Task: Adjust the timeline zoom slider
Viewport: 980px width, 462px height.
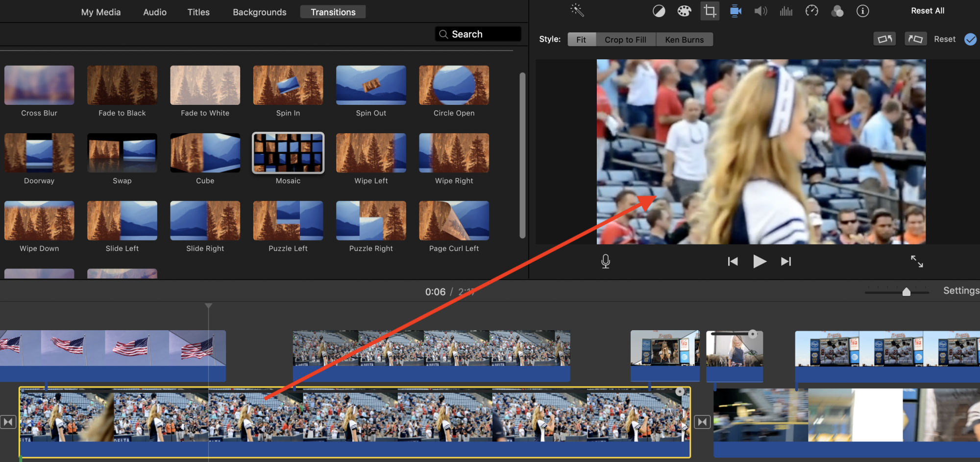Action: tap(906, 292)
